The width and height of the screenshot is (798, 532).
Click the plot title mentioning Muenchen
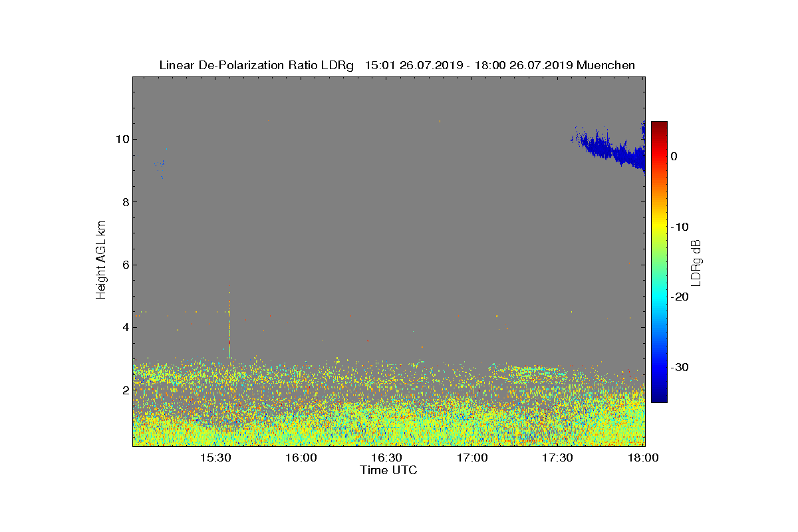click(397, 65)
